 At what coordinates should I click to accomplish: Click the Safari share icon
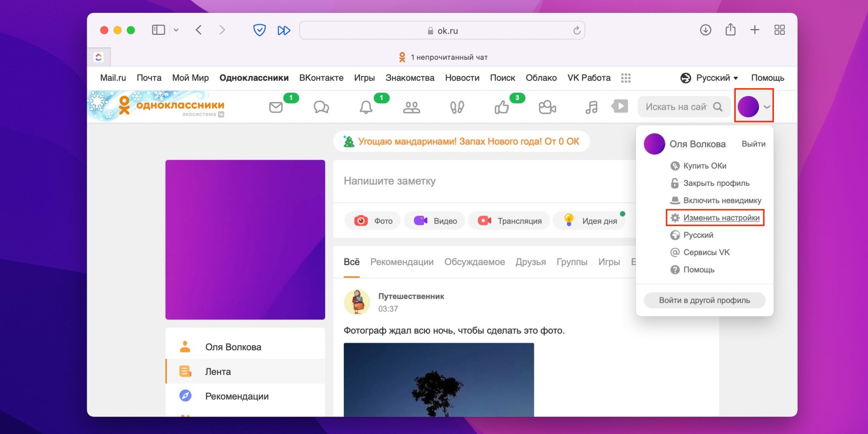(730, 30)
